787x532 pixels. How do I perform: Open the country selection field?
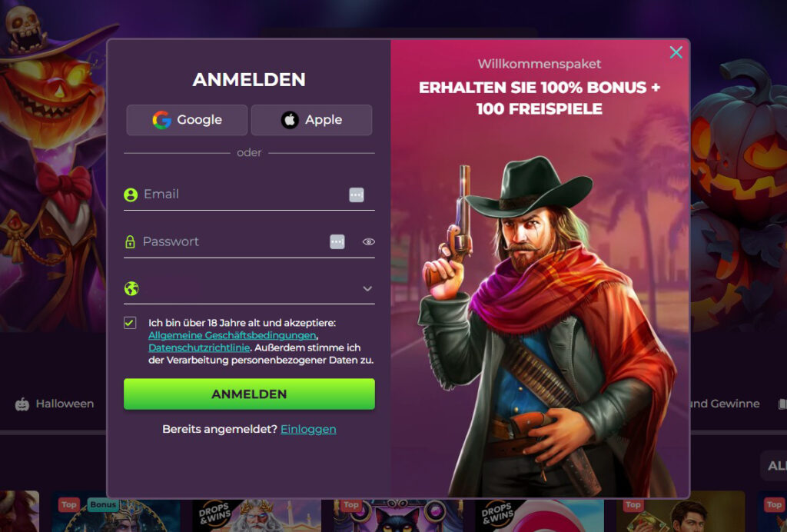(x=249, y=288)
